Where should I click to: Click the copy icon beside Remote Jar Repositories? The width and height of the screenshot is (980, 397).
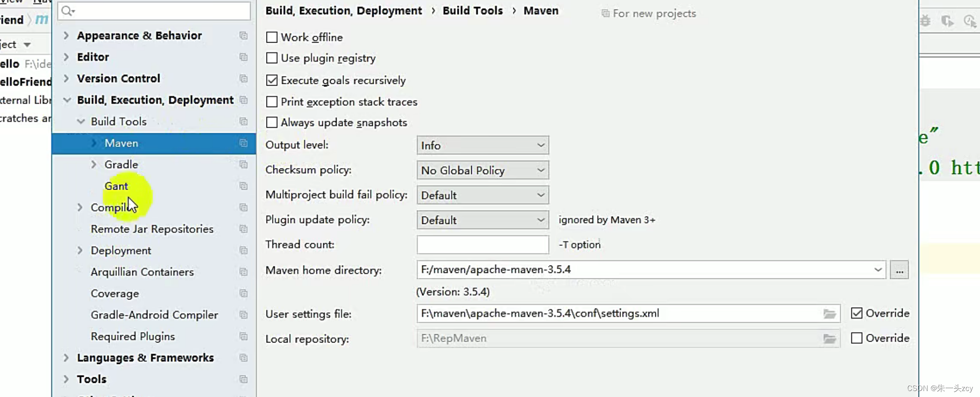point(244,229)
